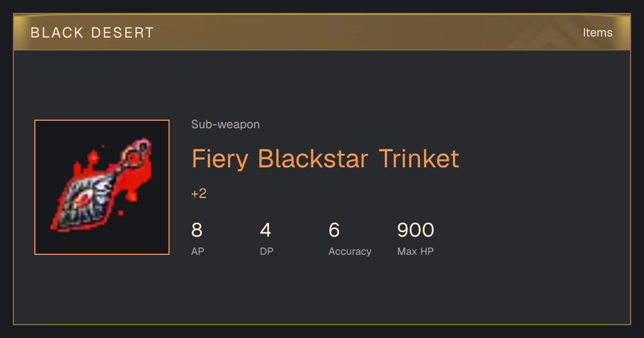Click the AP stat label

point(197,251)
